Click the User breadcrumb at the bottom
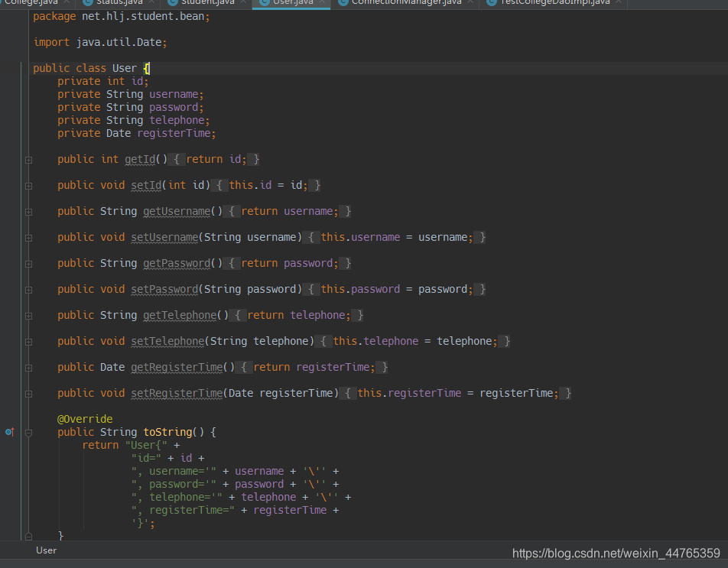The image size is (728, 568). (47, 550)
